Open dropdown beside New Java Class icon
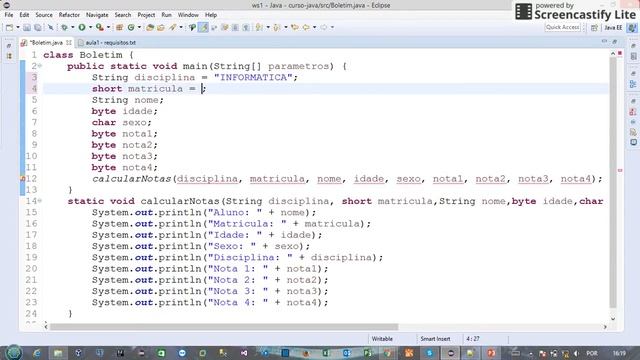 (x=139, y=27)
